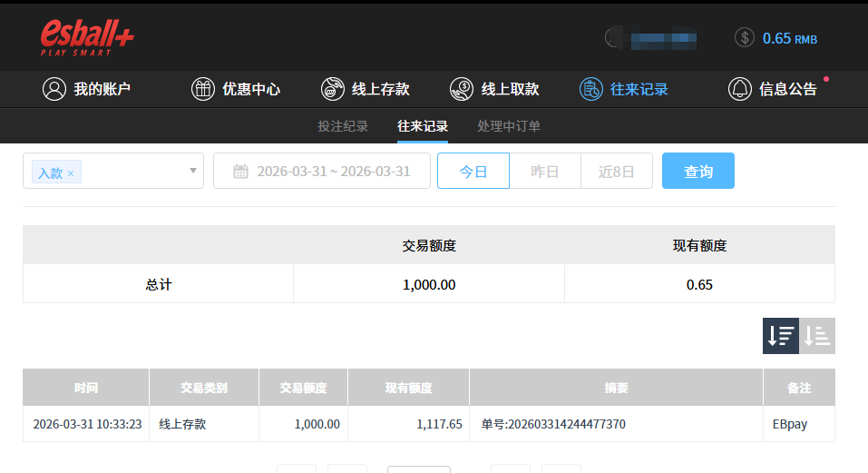Click the calendar icon in date field
Screen dimensions: 868x473
click(x=240, y=171)
